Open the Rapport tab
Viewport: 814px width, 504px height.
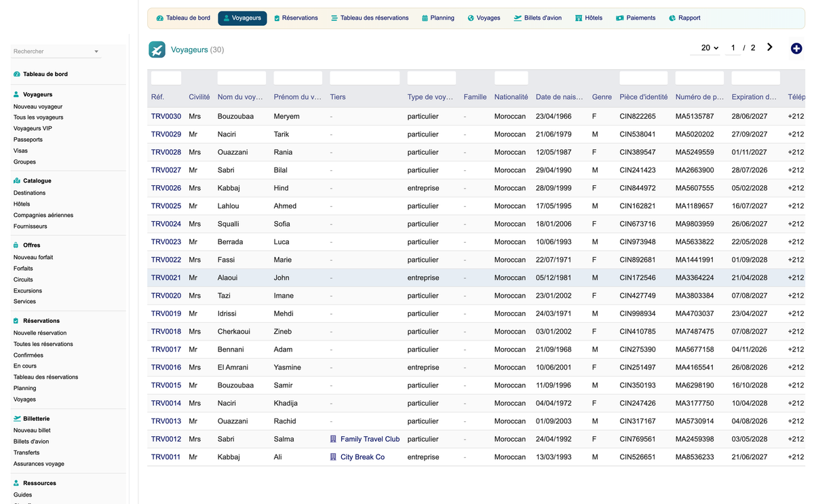pos(684,18)
